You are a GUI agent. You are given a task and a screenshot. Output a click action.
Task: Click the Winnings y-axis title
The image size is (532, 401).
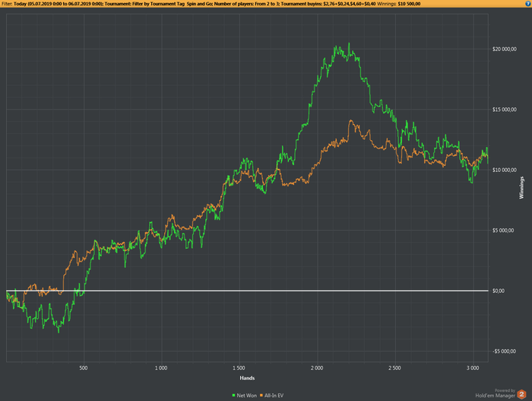(x=521, y=188)
